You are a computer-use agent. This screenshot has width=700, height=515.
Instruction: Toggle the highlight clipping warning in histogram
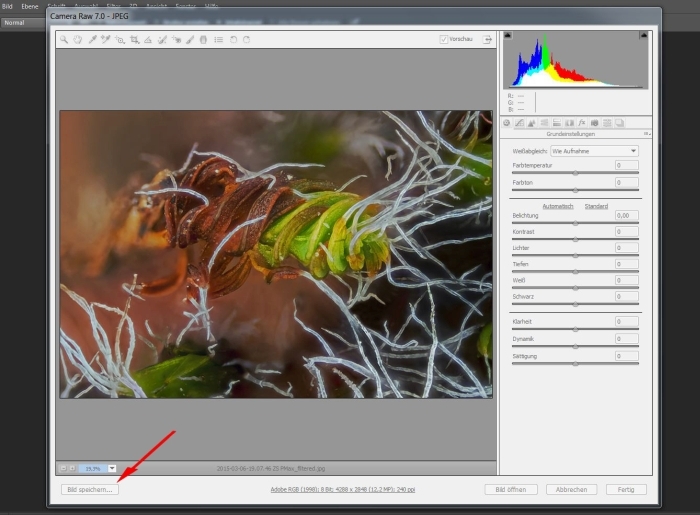(x=643, y=36)
